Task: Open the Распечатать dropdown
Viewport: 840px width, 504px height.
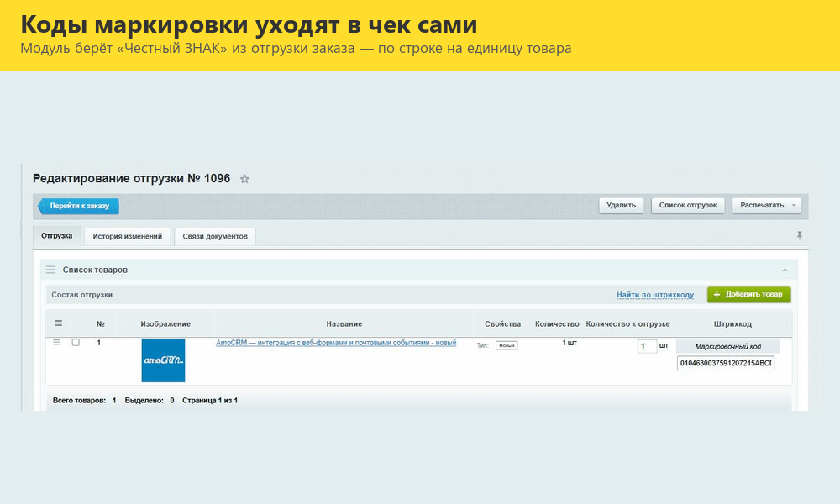Action: click(x=767, y=206)
